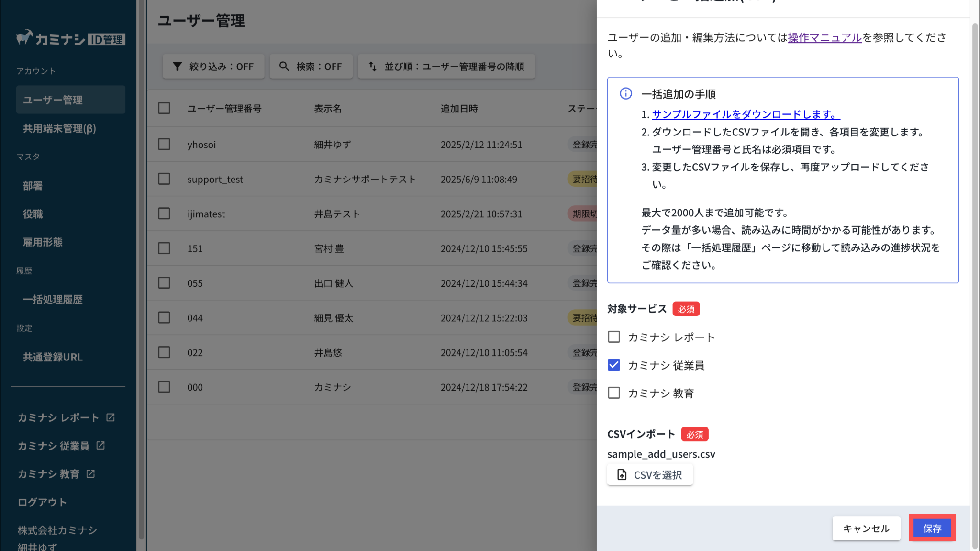
Task: Click the 宮村 豊 name cell
Action: pos(329,248)
